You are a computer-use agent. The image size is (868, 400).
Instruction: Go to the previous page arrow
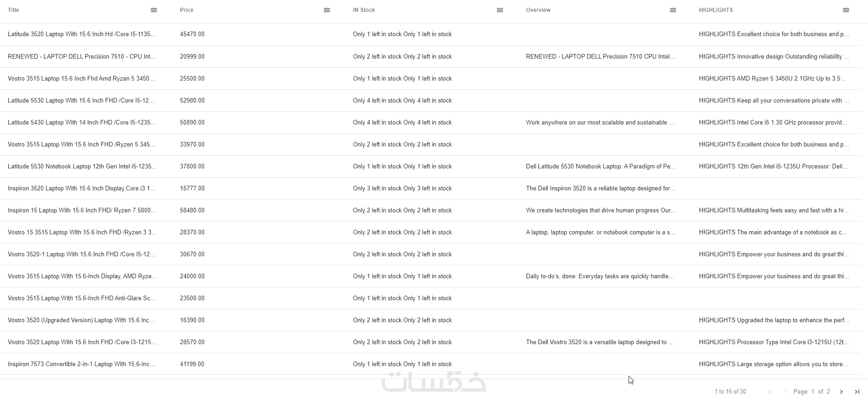click(x=786, y=392)
